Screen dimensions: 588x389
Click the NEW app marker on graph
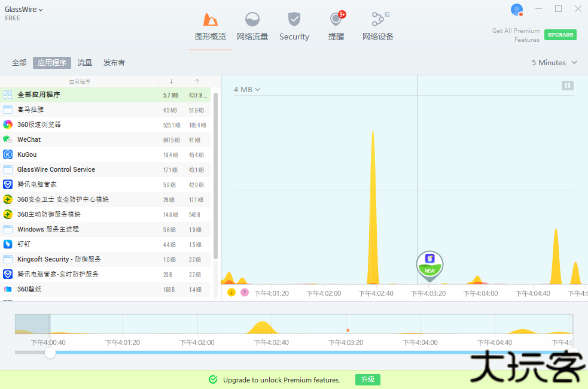coord(429,265)
